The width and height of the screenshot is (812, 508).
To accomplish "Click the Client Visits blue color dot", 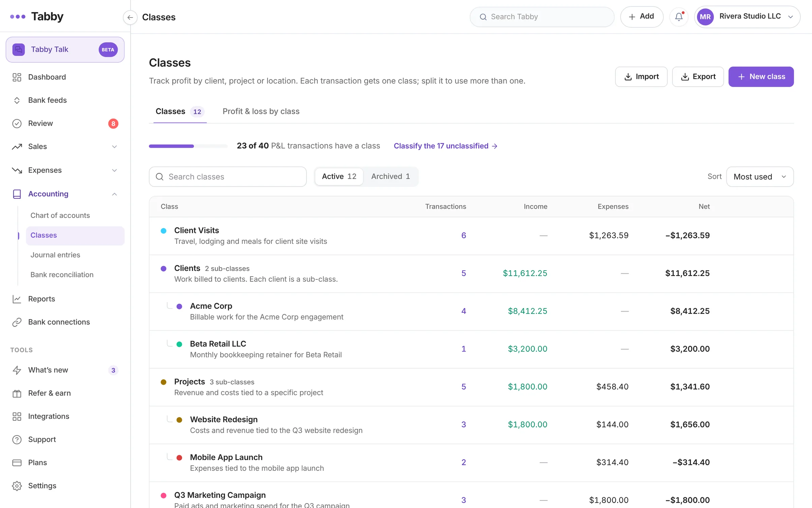I will [x=163, y=231].
